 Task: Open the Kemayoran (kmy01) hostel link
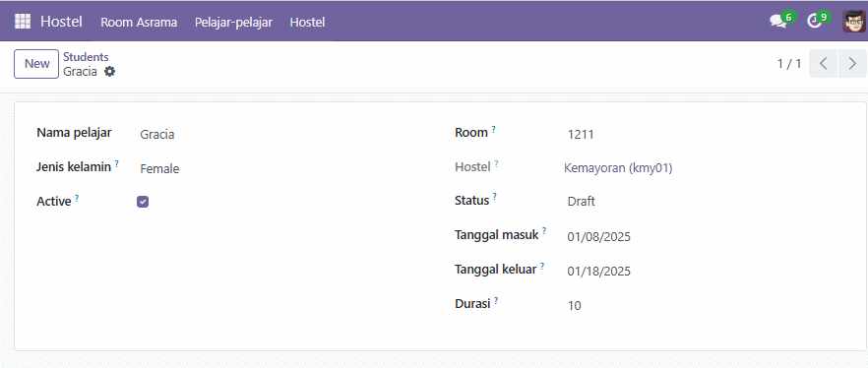click(x=618, y=168)
